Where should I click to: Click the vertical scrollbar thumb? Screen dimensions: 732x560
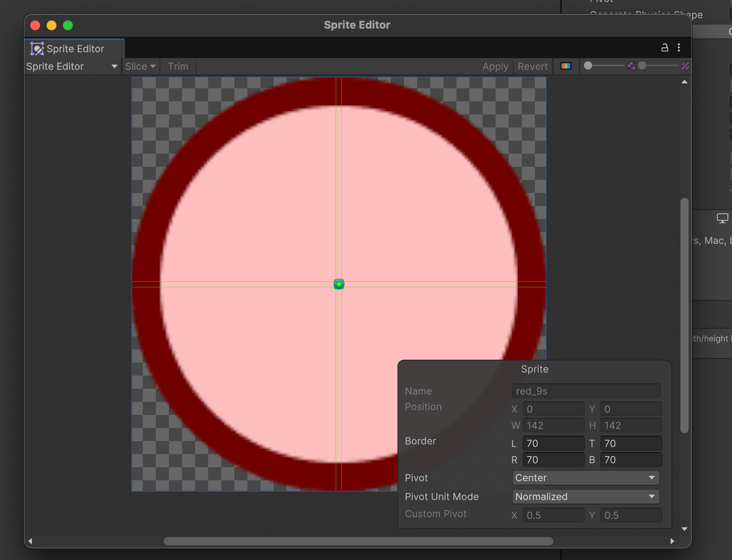[685, 316]
